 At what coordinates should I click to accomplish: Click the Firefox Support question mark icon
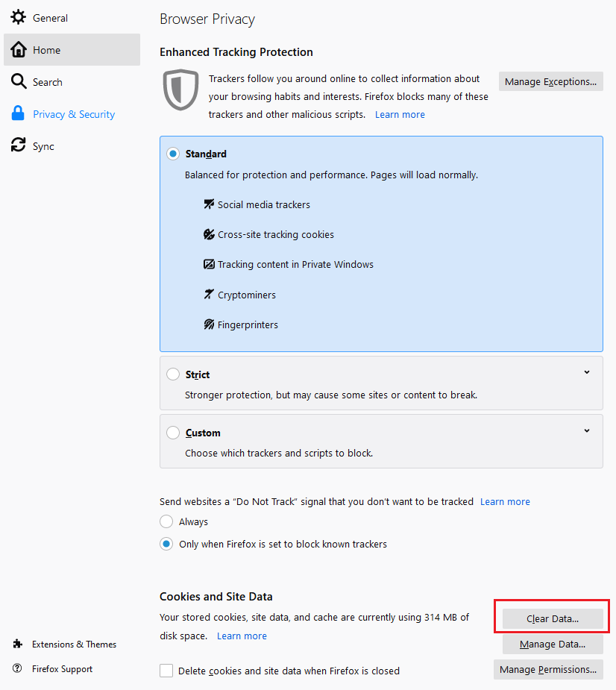click(17, 669)
